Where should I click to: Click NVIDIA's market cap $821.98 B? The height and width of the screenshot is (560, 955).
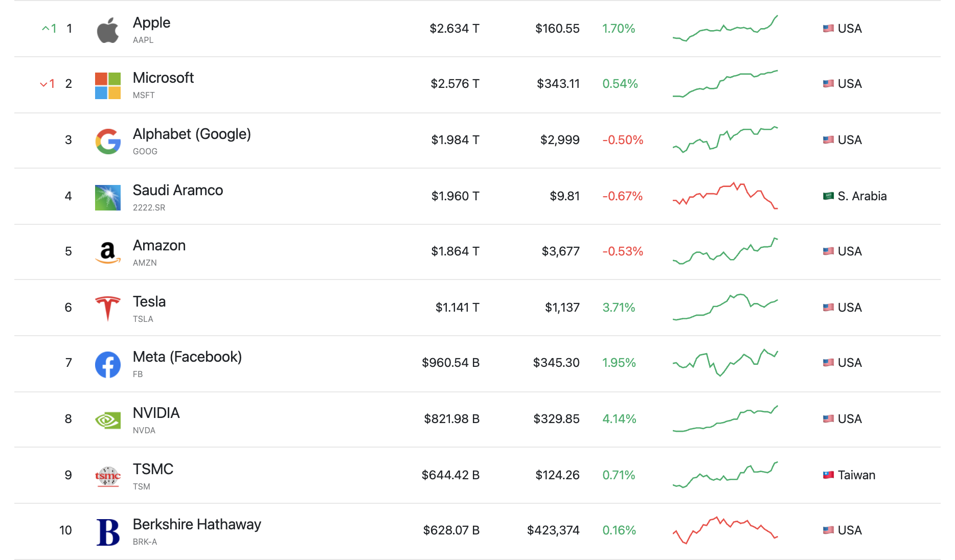tap(451, 419)
